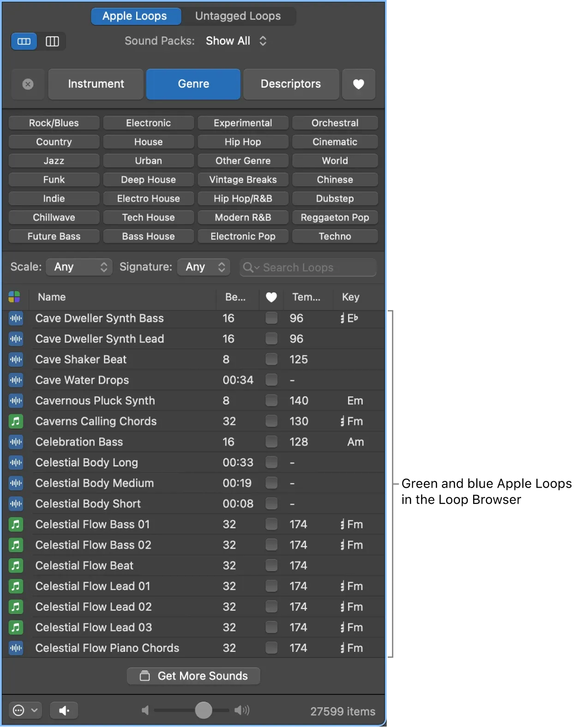Open the Scale pop-up menu
The image size is (577, 728).
click(x=79, y=267)
